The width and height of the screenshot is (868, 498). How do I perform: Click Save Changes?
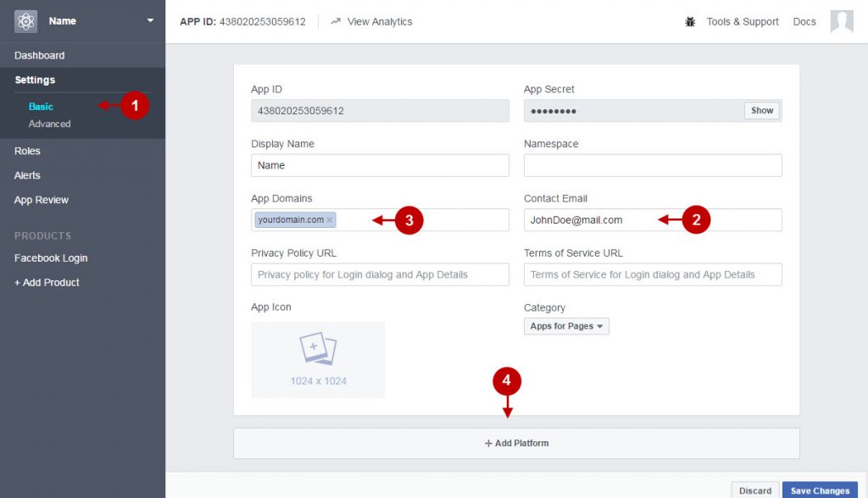pos(820,490)
